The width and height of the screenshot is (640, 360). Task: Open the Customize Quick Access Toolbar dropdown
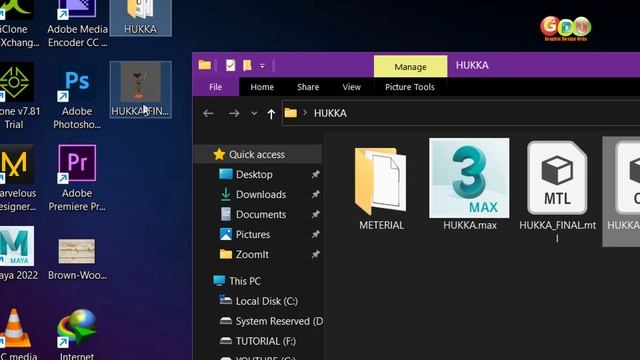[262, 66]
